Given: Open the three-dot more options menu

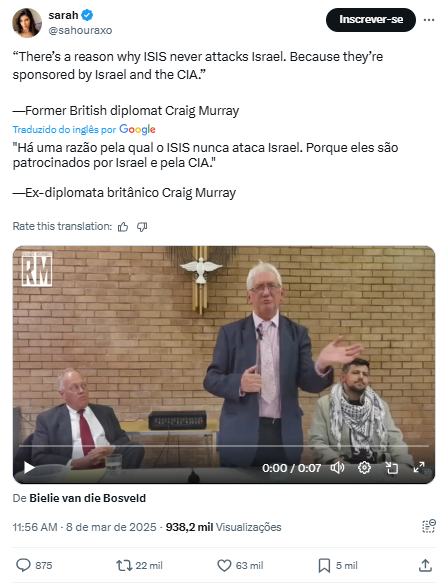Looking at the screenshot, I should pyautogui.click(x=428, y=20).
